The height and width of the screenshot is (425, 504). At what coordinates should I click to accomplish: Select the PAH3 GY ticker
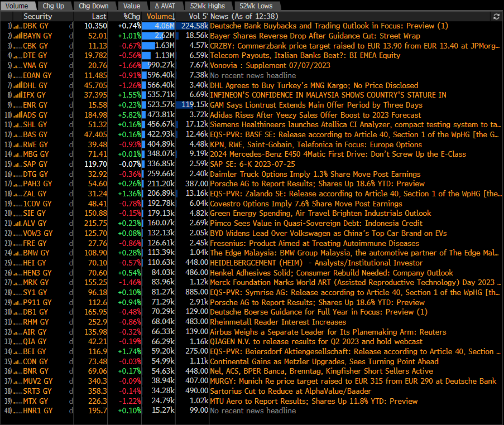(37, 183)
